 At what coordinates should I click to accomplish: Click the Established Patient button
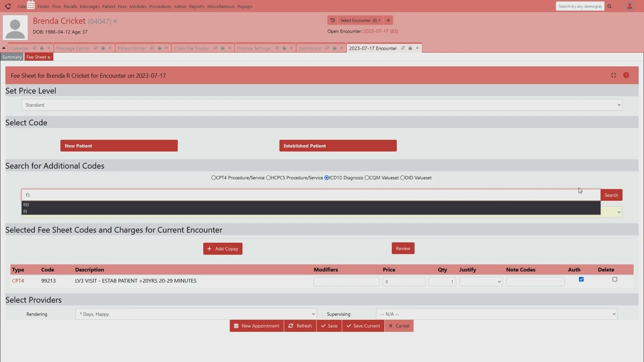[x=338, y=146]
